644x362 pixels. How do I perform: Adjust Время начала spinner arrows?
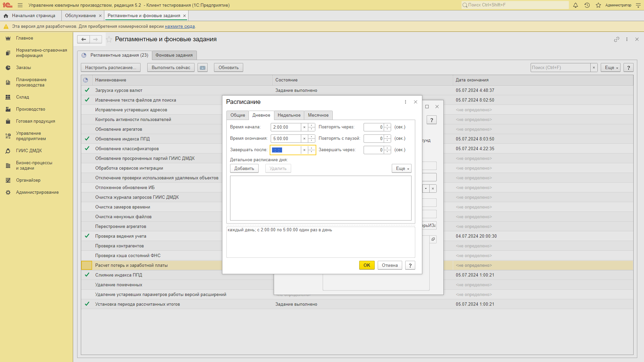coord(312,127)
